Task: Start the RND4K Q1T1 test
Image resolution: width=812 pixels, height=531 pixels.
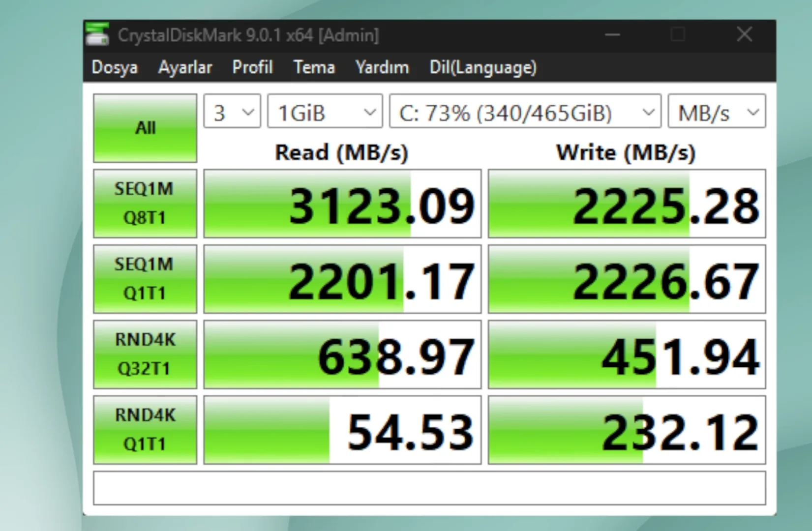Action: coord(145,430)
